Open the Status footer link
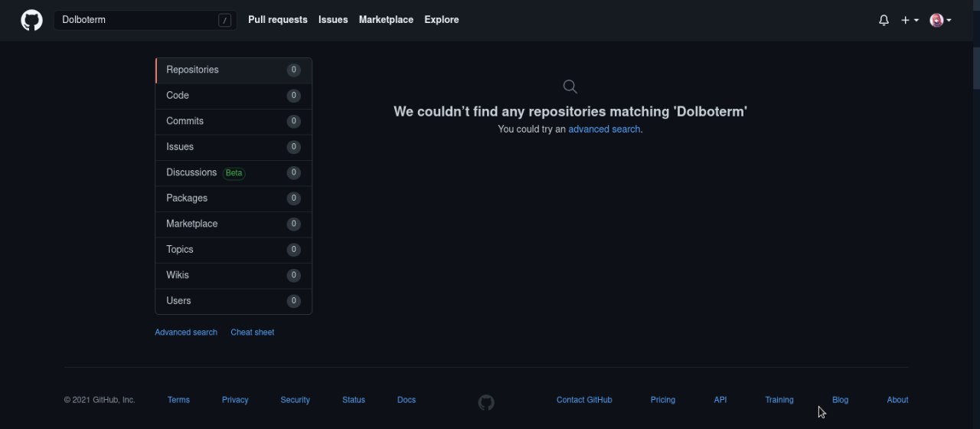Screen dimensions: 980x429 354,400
